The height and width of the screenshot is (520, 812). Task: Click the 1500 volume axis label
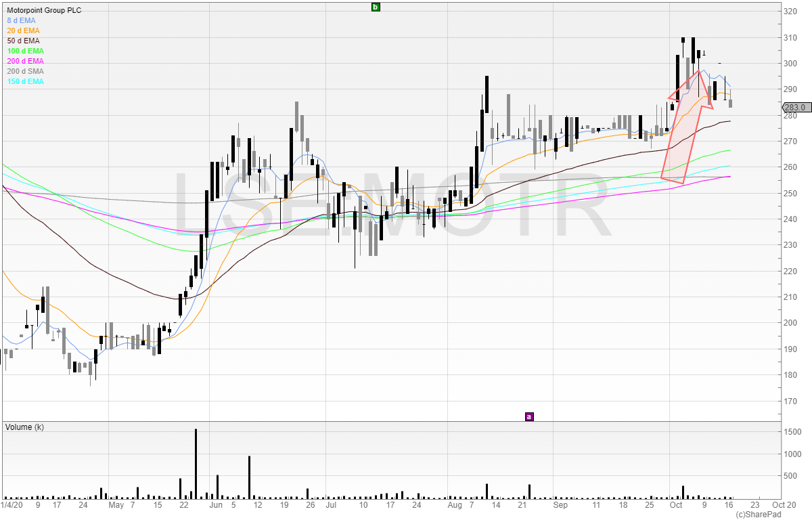click(x=793, y=432)
